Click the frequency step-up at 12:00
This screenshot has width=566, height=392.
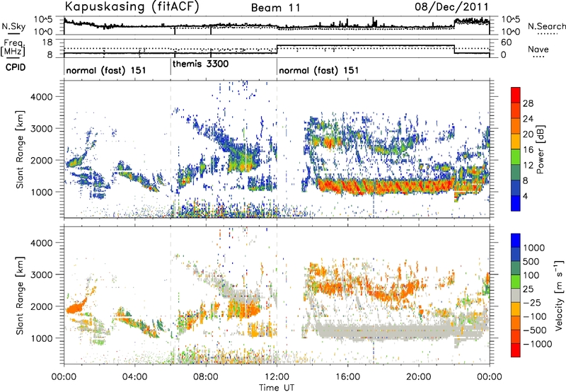277,50
